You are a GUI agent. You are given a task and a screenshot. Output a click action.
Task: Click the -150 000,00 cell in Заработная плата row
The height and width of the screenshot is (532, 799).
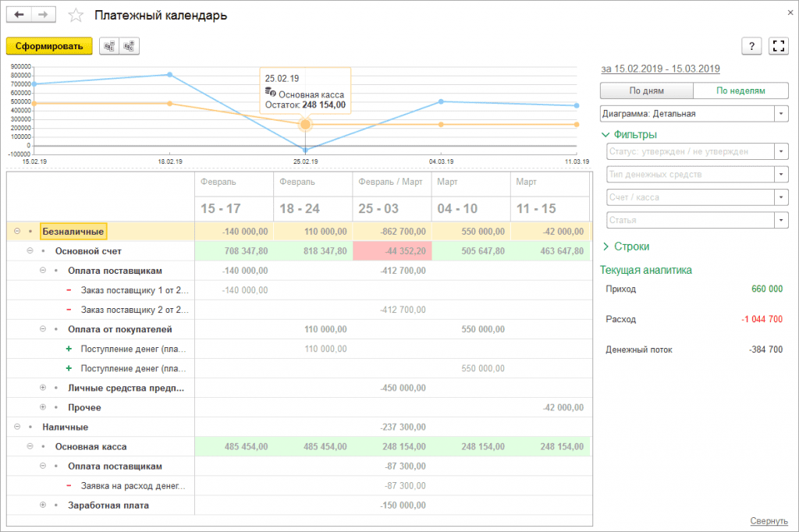(x=392, y=505)
